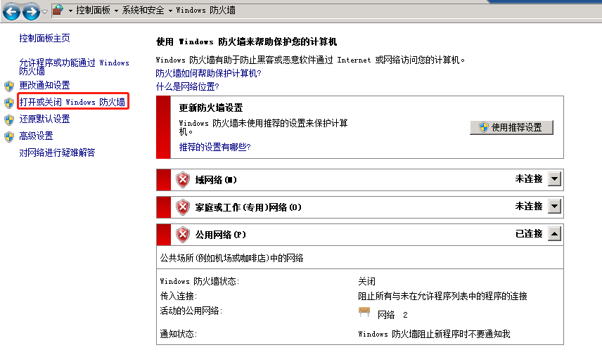
Task: Collapse the 公用网络 section arrow
Action: pos(554,233)
